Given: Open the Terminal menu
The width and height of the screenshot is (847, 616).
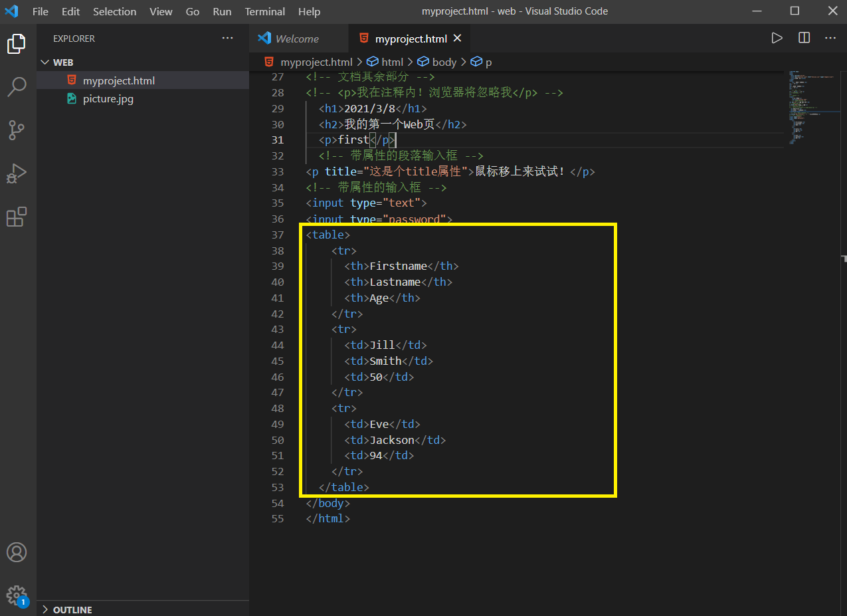Looking at the screenshot, I should click(x=265, y=11).
